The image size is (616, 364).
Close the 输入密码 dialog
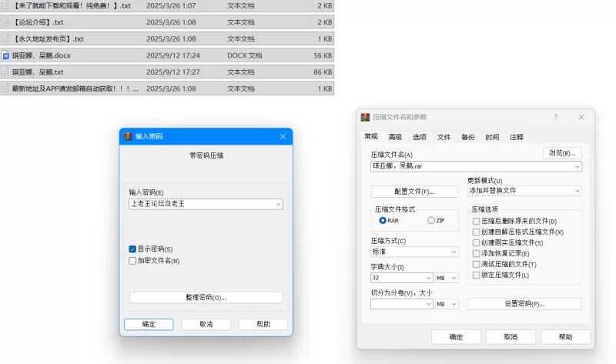click(x=283, y=136)
